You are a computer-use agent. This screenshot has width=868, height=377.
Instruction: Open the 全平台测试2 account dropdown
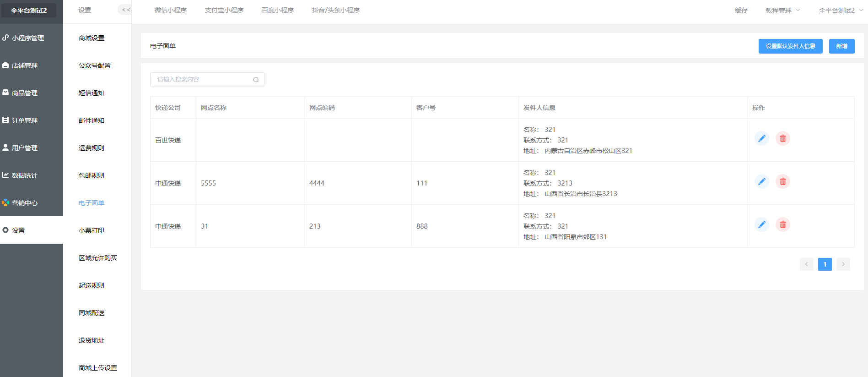tap(840, 10)
